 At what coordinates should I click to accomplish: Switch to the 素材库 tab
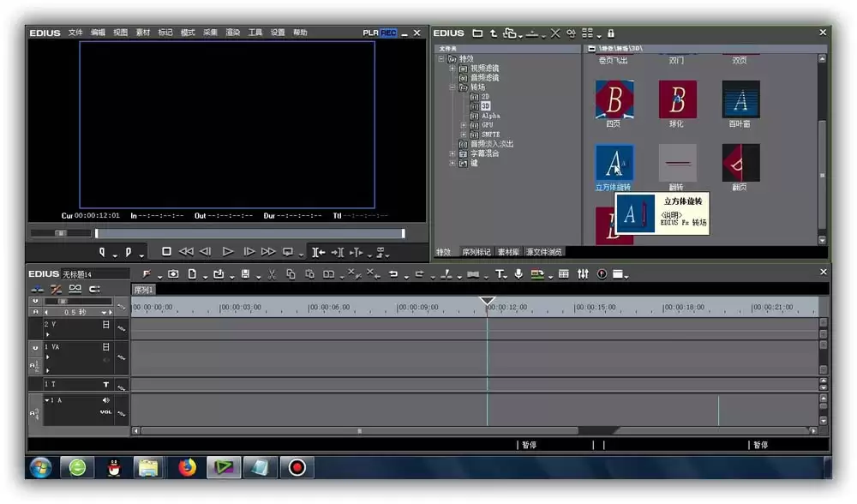(x=508, y=252)
